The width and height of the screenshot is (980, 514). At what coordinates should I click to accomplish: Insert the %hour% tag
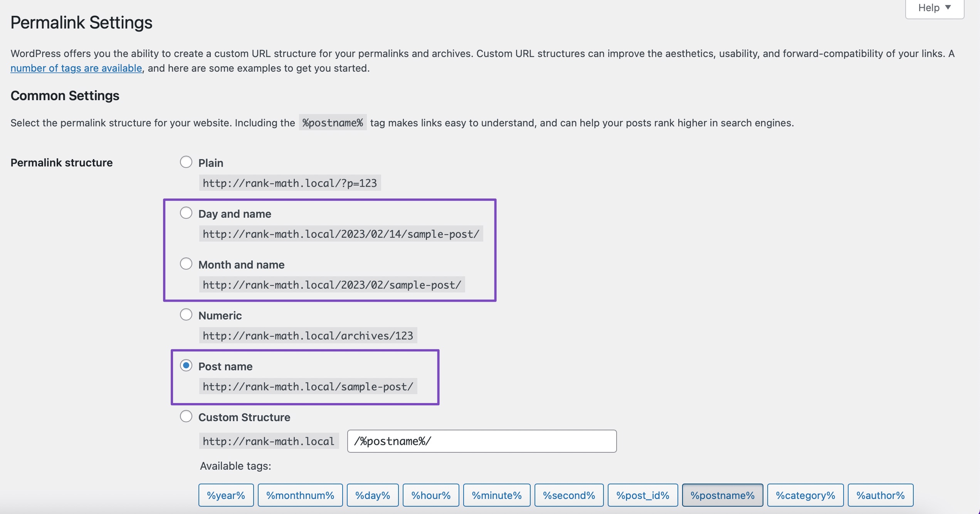431,495
